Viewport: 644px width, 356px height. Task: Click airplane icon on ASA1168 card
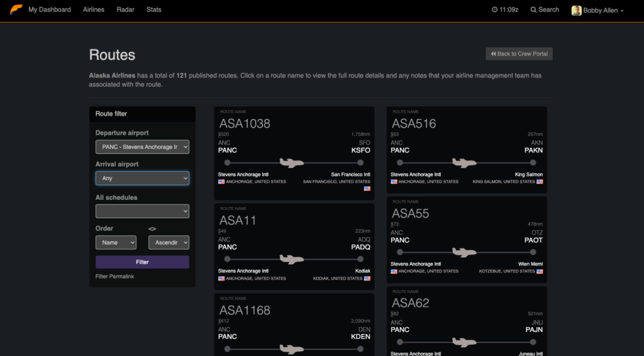[x=292, y=349]
